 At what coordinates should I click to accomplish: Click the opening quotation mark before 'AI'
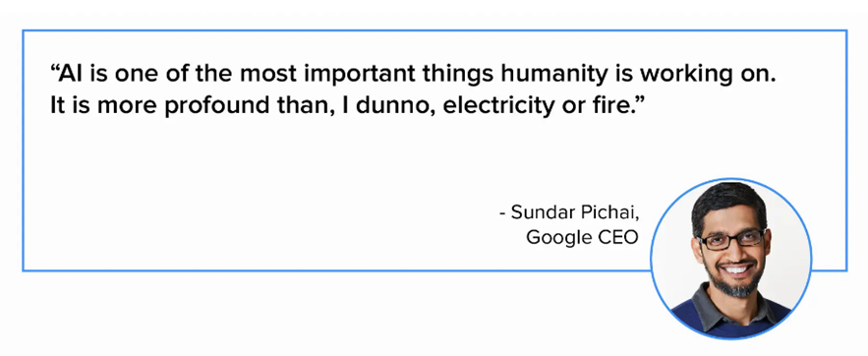tap(54, 70)
